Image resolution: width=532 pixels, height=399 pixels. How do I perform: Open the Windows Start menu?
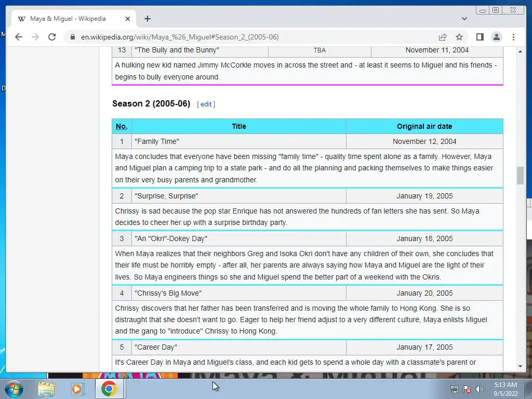(x=14, y=389)
